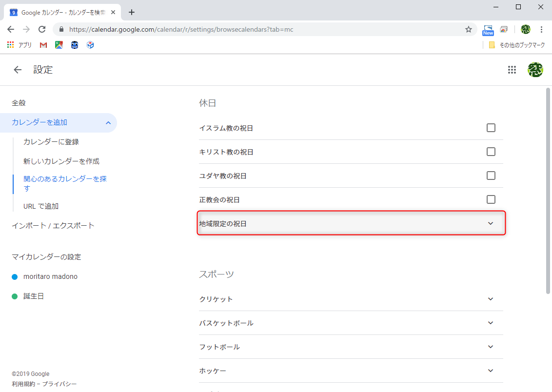Screen dimensions: 552x392
Task: Check the 正教会の祝日 checkbox
Action: pos(491,199)
